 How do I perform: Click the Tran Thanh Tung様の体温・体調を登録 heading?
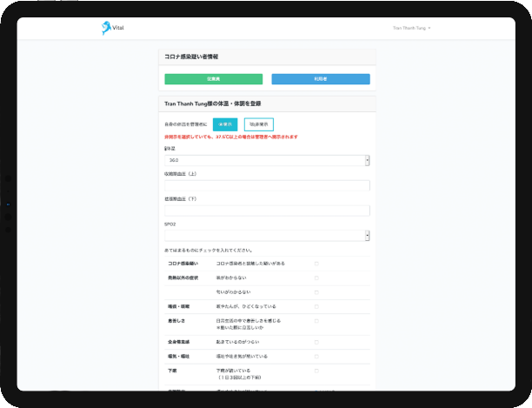pyautogui.click(x=213, y=104)
